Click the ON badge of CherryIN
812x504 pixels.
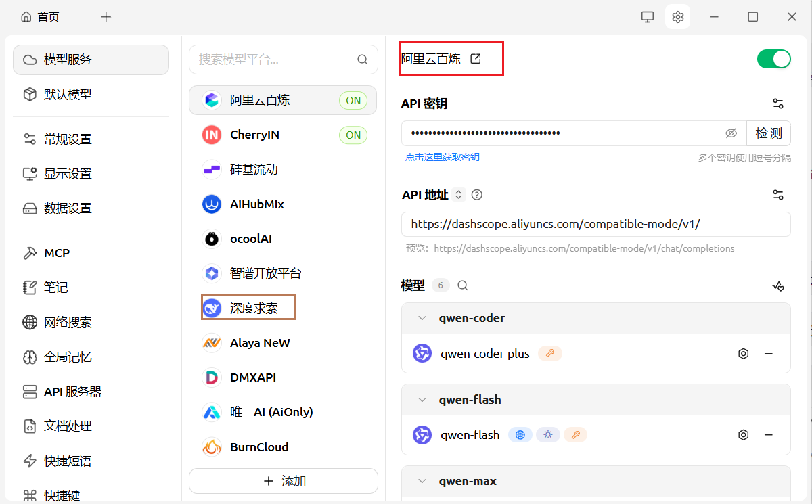point(353,135)
